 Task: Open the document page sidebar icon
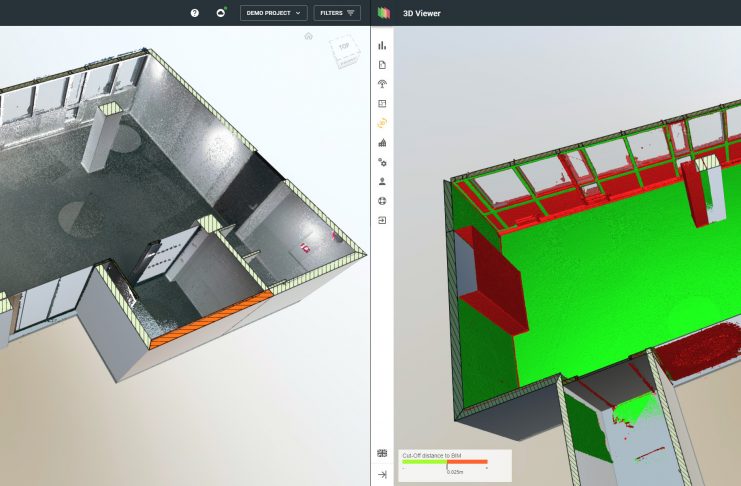coord(382,65)
